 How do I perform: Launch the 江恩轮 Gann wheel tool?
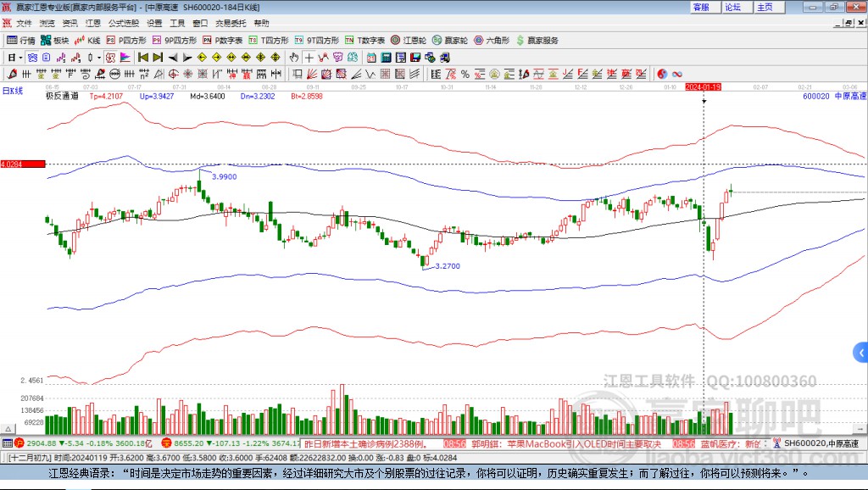(x=409, y=40)
